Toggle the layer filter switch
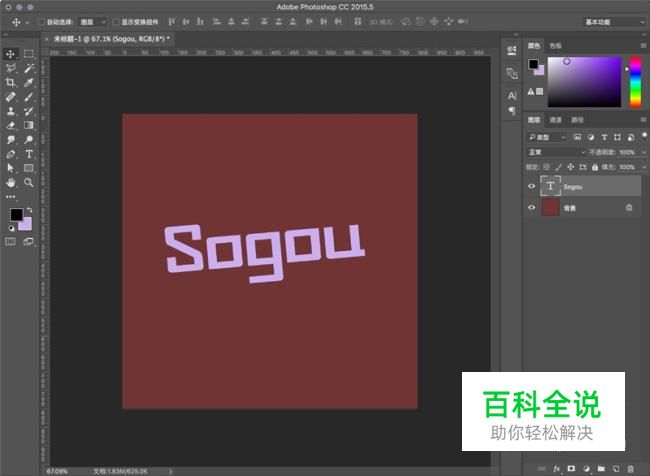The image size is (650, 476). pyautogui.click(x=644, y=136)
